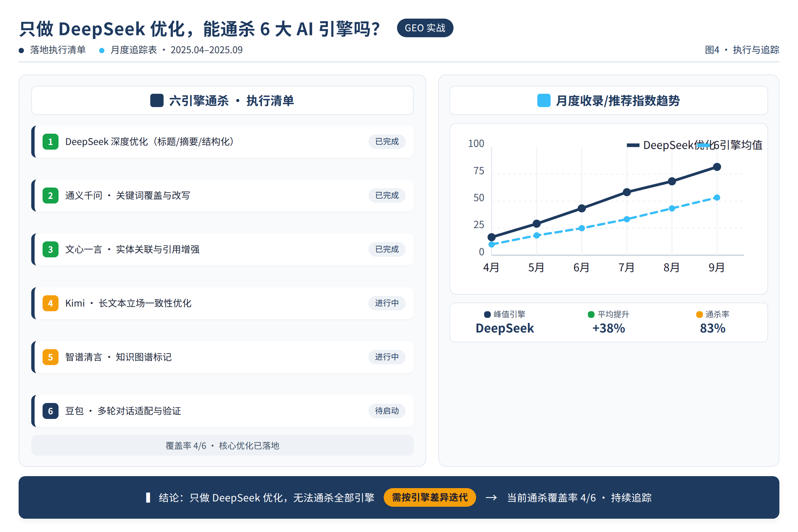Select Kimi · 长文本立场一致性优化 item text
Viewport: 798px width, 532px height.
coord(128,303)
